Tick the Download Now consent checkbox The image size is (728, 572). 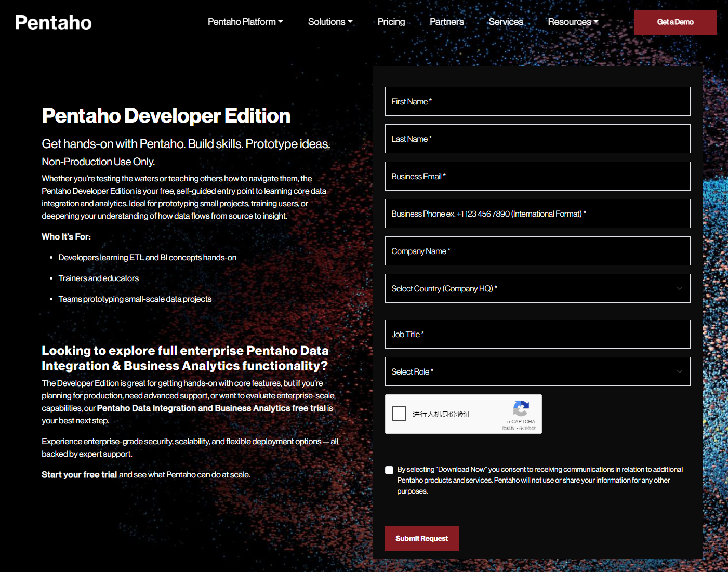389,470
